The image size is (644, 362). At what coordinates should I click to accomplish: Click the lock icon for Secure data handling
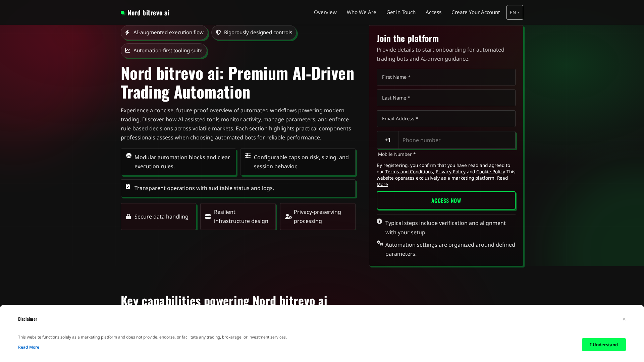pyautogui.click(x=128, y=217)
